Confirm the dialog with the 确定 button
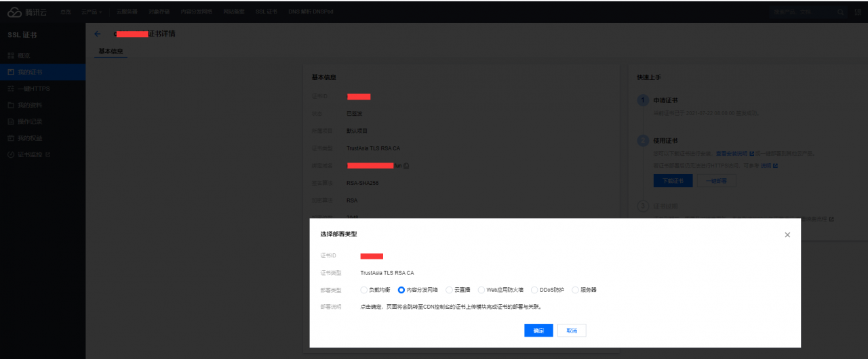This screenshot has height=359, width=868. pos(538,331)
